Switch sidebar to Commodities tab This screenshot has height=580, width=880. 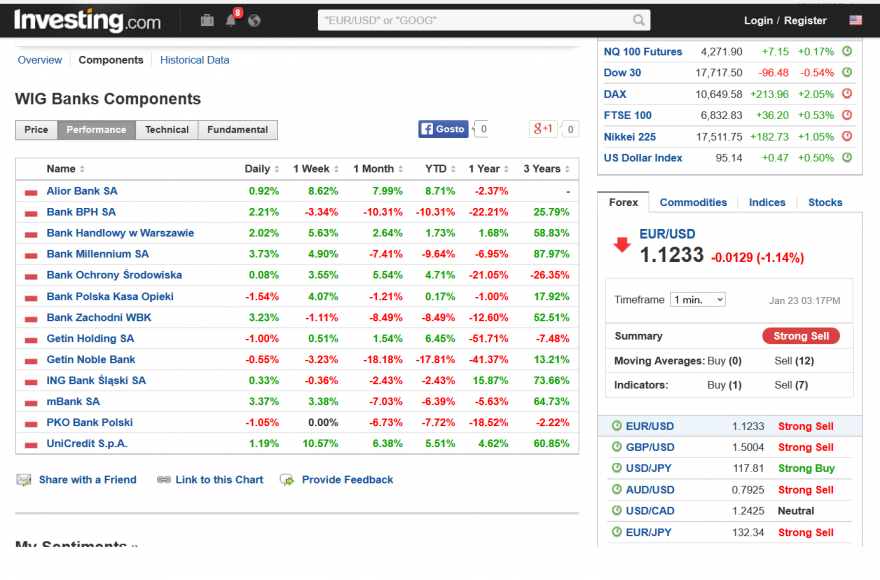(x=693, y=202)
